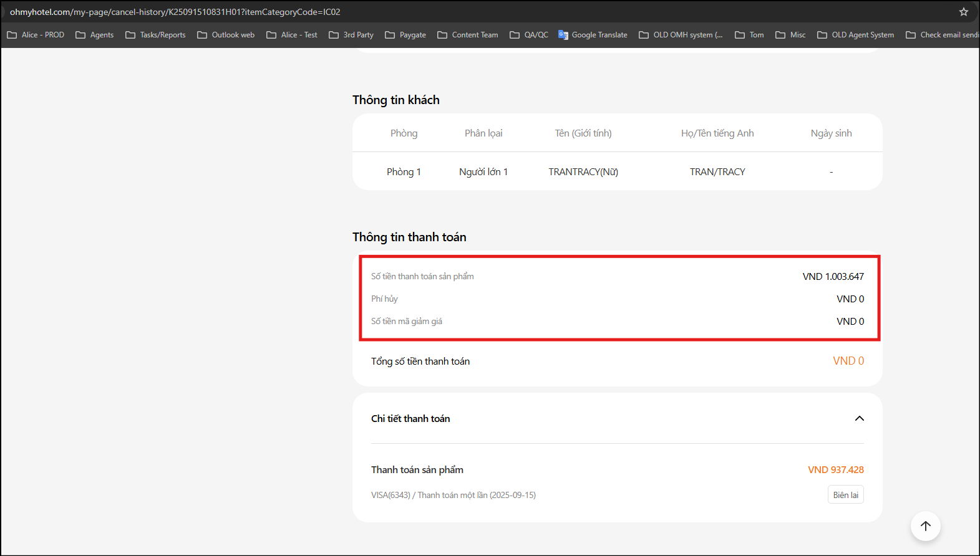Open the Alice - PROD bookmark folder
The width and height of the screenshot is (980, 556).
(x=36, y=35)
